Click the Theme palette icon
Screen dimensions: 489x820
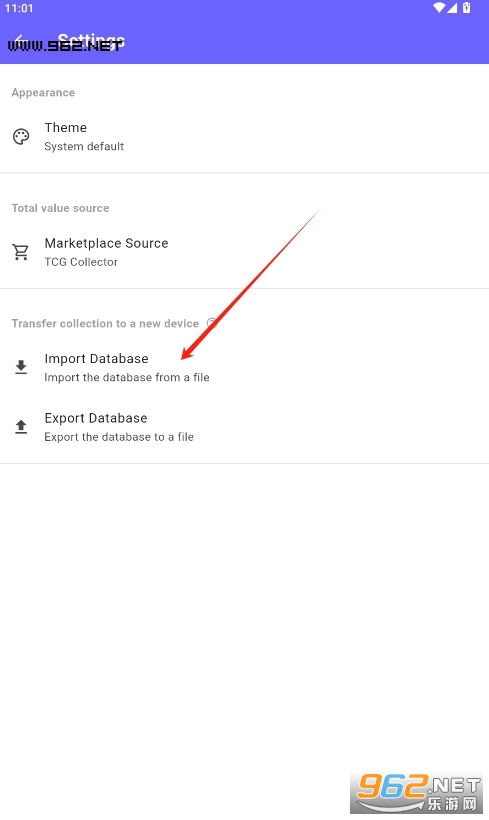pyautogui.click(x=21, y=137)
